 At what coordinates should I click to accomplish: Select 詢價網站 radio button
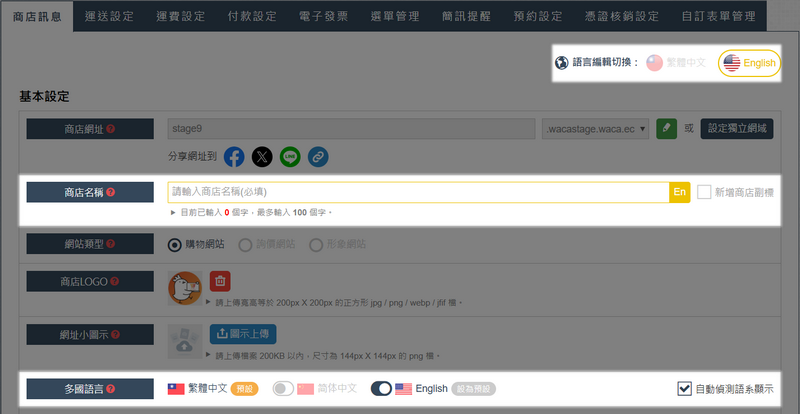point(245,245)
